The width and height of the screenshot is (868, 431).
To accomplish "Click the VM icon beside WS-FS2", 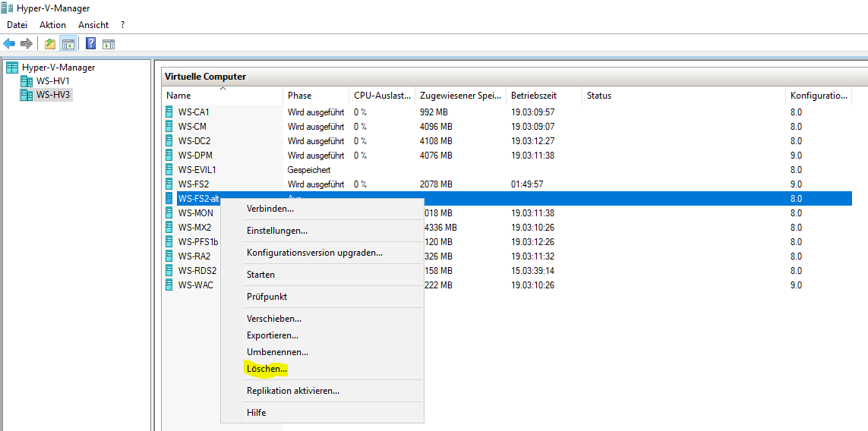I will [169, 184].
